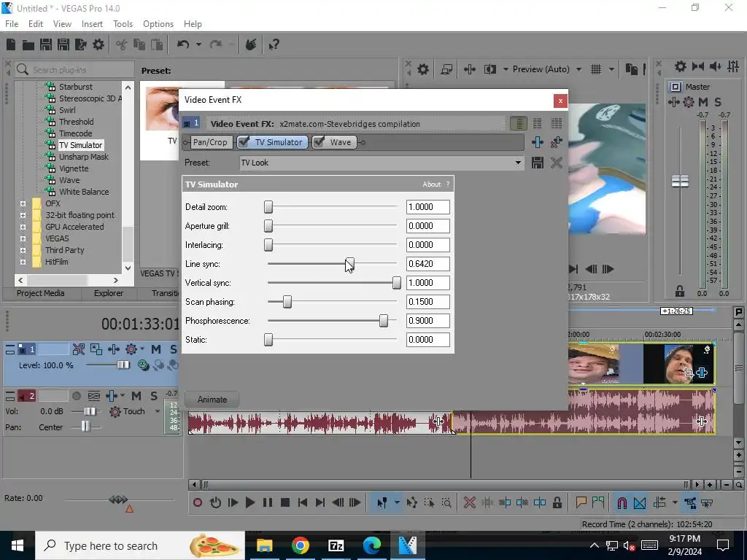This screenshot has width=747, height=560.
Task: Open the Options menu
Action: tap(158, 24)
